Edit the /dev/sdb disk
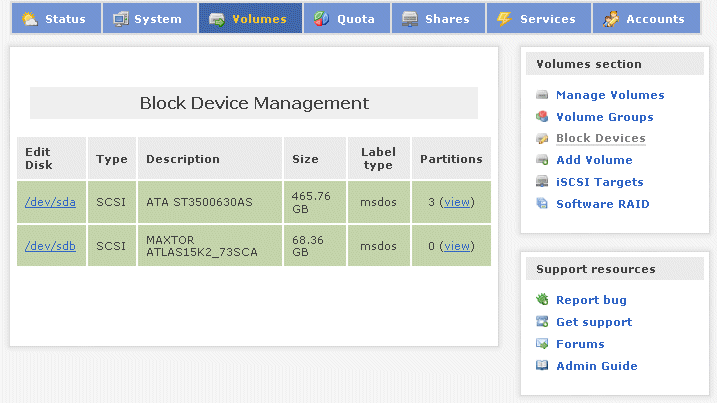This screenshot has height=403, width=717. (x=50, y=246)
